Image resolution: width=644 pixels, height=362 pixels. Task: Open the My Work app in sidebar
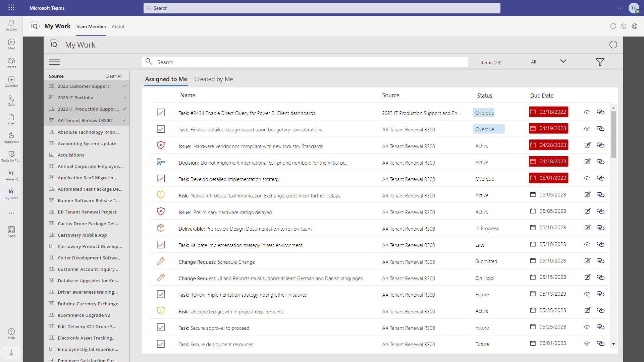[11, 194]
